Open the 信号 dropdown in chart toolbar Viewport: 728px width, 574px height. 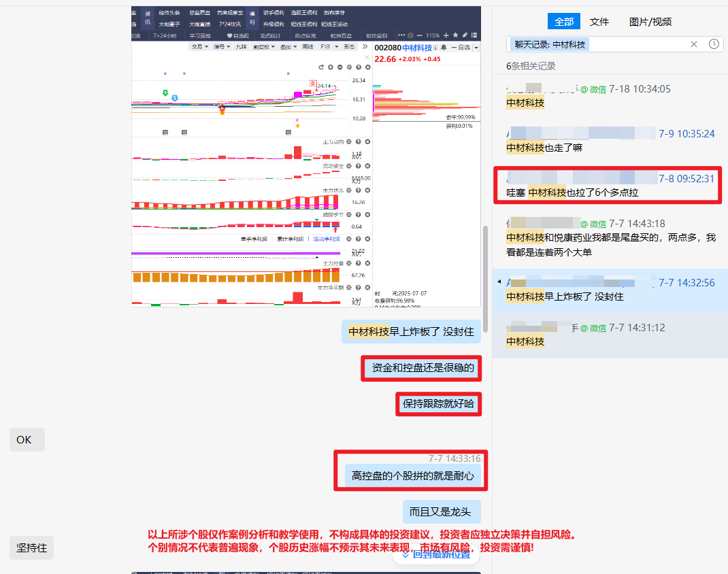pos(222,47)
